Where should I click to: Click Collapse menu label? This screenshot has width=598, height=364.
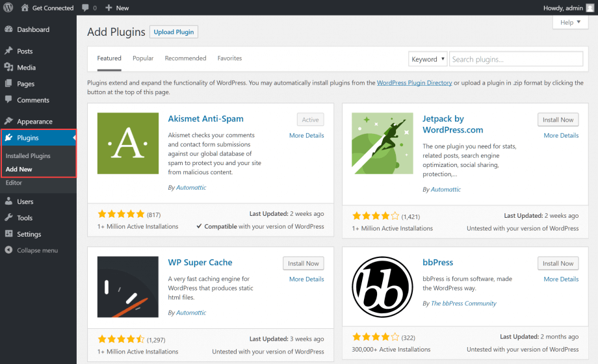(x=38, y=250)
